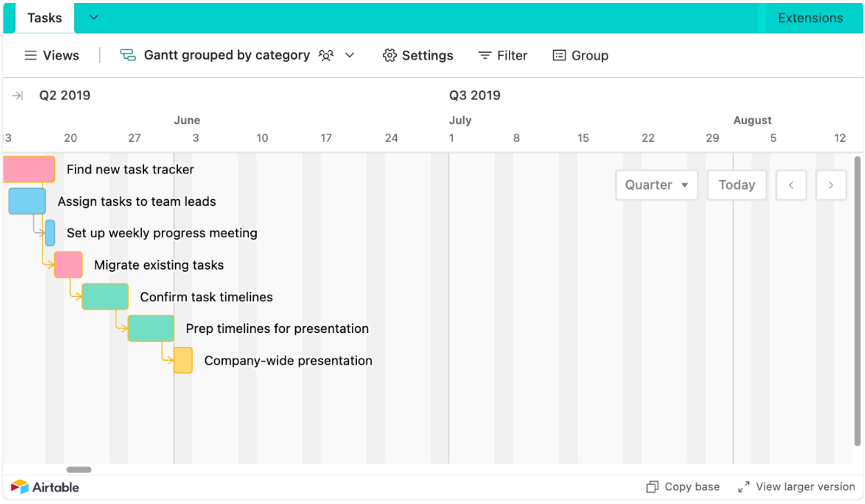Click the Q3 2019 quarter header
This screenshot has height=504, width=865.
pos(475,96)
